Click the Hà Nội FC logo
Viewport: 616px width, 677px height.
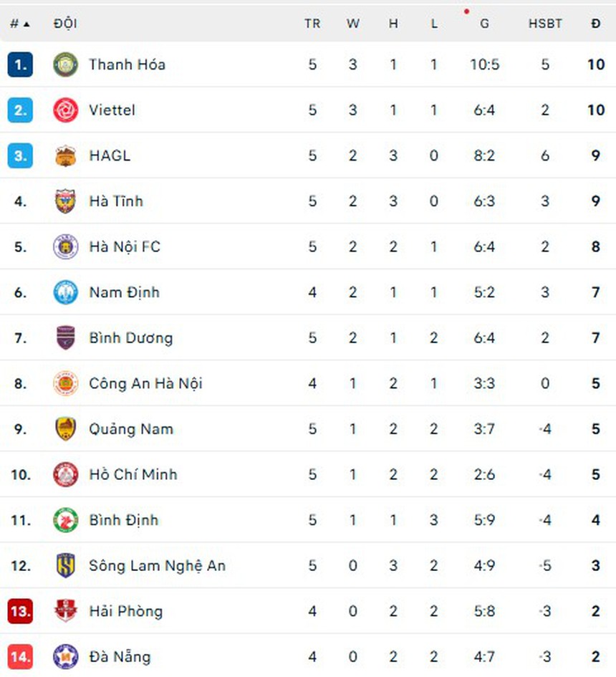(x=67, y=247)
